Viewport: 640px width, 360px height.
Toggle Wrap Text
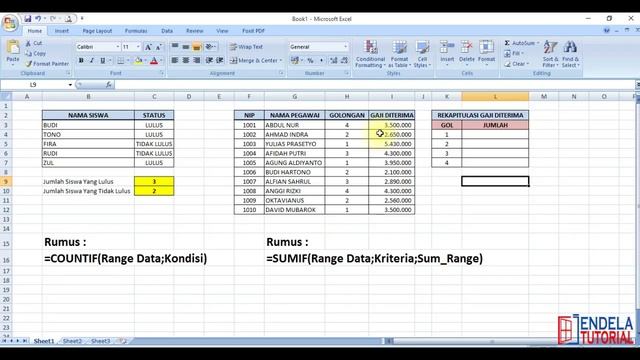(246, 47)
